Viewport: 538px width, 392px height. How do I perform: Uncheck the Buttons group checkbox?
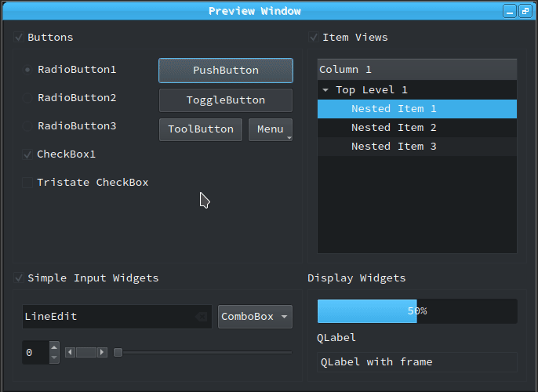point(19,37)
